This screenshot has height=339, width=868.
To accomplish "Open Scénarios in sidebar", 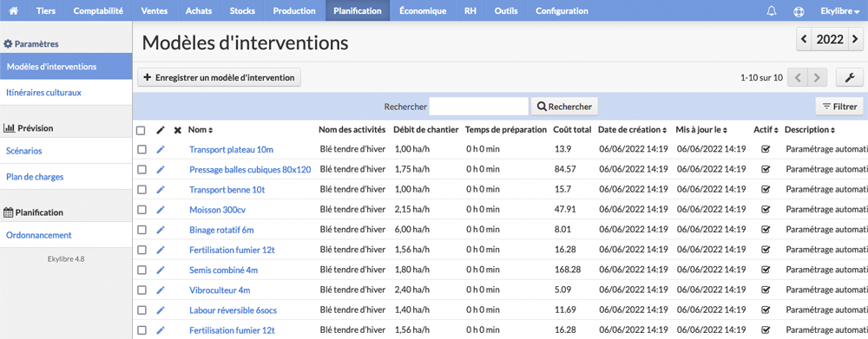I will pyautogui.click(x=66, y=150).
